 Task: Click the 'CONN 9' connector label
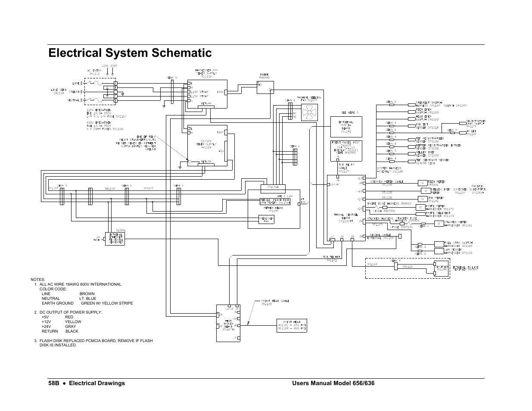pos(395,261)
